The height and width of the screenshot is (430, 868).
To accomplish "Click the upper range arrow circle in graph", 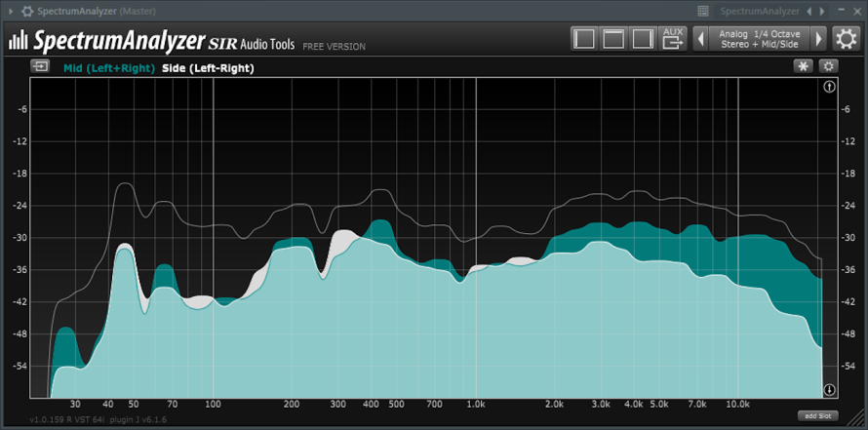I will [829, 87].
